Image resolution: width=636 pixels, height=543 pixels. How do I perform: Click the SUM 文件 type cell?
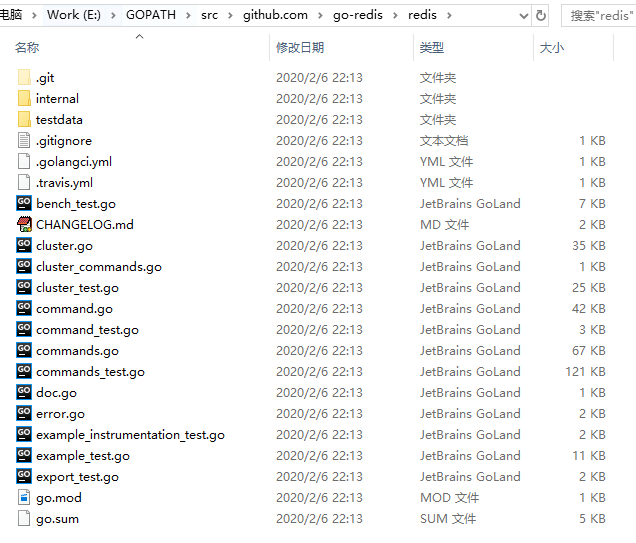pyautogui.click(x=448, y=518)
